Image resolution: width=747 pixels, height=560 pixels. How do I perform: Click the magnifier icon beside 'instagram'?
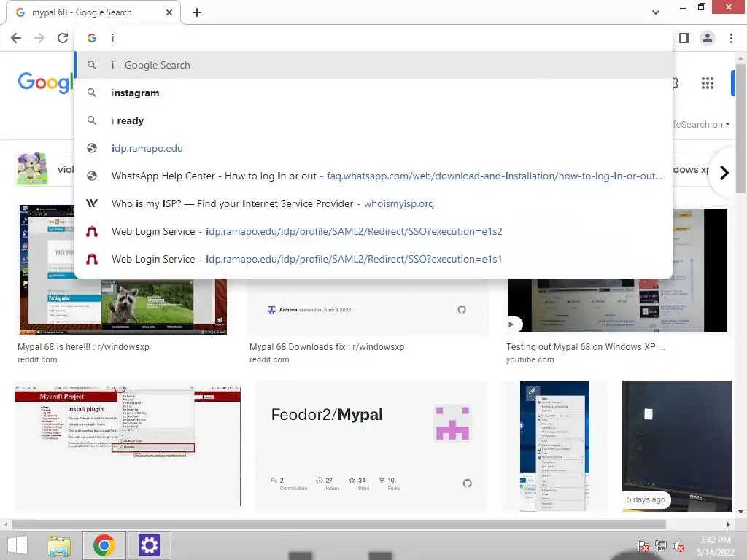[92, 93]
